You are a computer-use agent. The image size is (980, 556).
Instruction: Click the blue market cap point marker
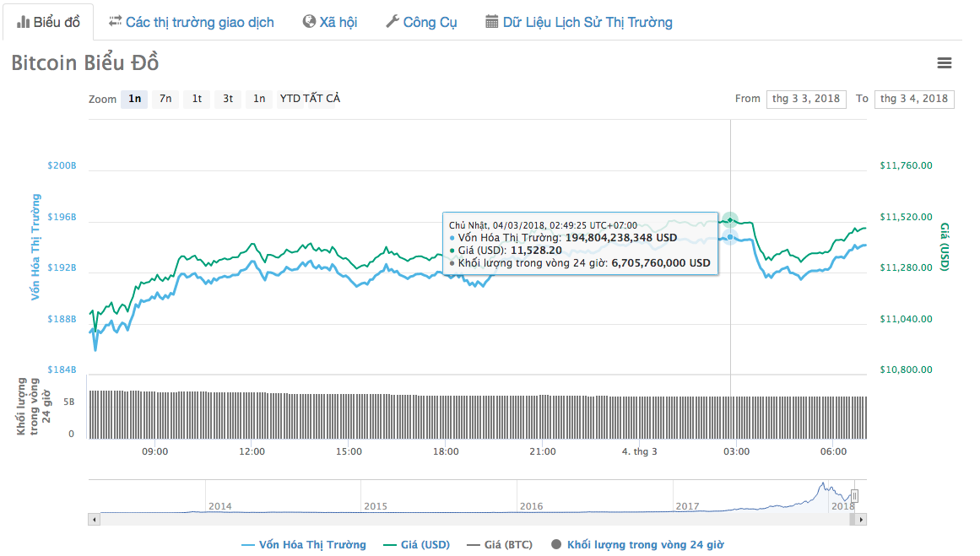tap(730, 237)
